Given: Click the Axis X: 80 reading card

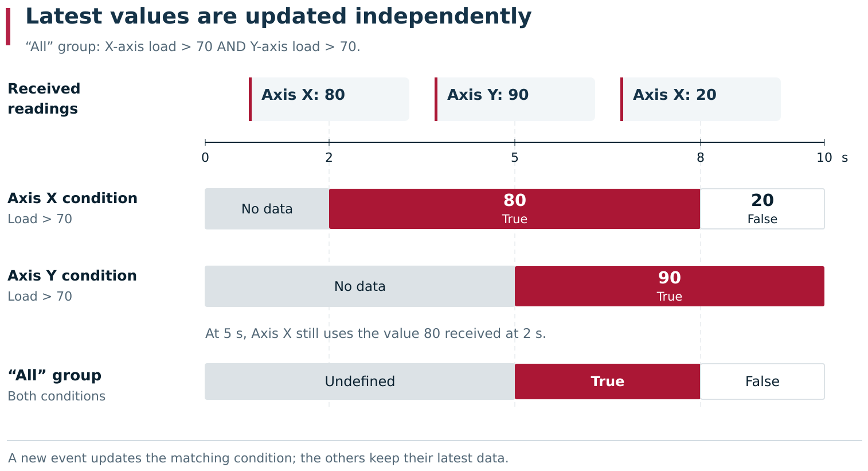Looking at the screenshot, I should 329,99.
